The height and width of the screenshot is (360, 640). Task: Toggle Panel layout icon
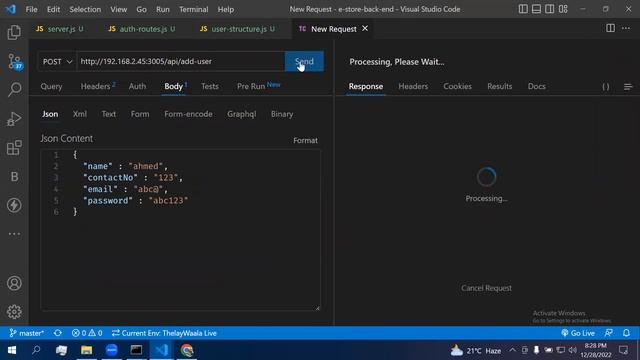pos(536,9)
